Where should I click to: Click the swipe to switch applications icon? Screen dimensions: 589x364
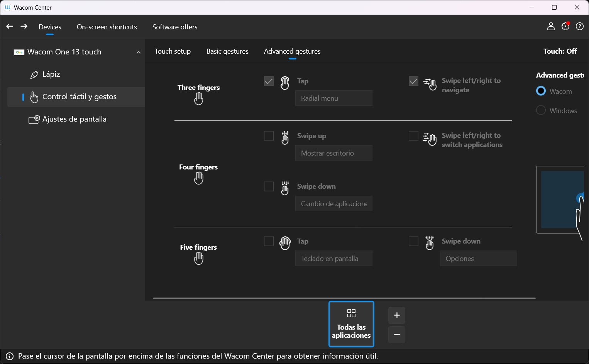coord(430,139)
